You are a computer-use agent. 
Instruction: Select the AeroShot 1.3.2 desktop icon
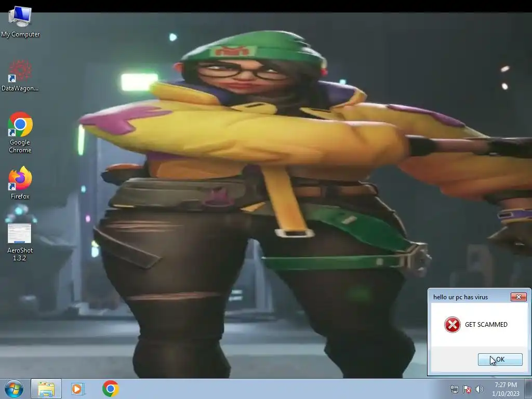pos(20,242)
